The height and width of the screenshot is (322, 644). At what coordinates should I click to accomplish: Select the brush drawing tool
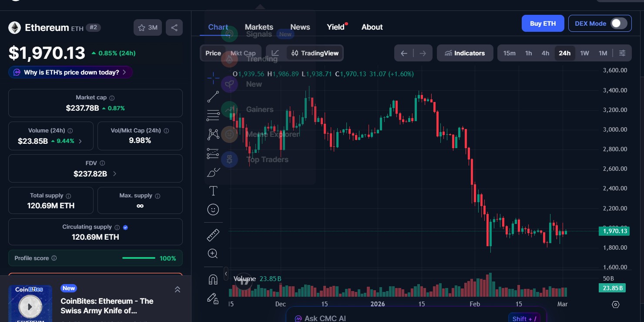click(213, 172)
